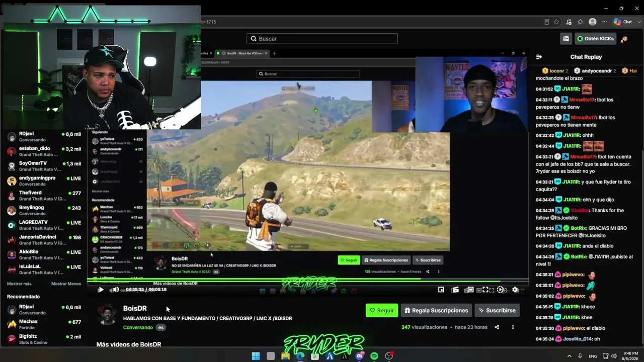Show hidden system tray icons

pos(570,356)
